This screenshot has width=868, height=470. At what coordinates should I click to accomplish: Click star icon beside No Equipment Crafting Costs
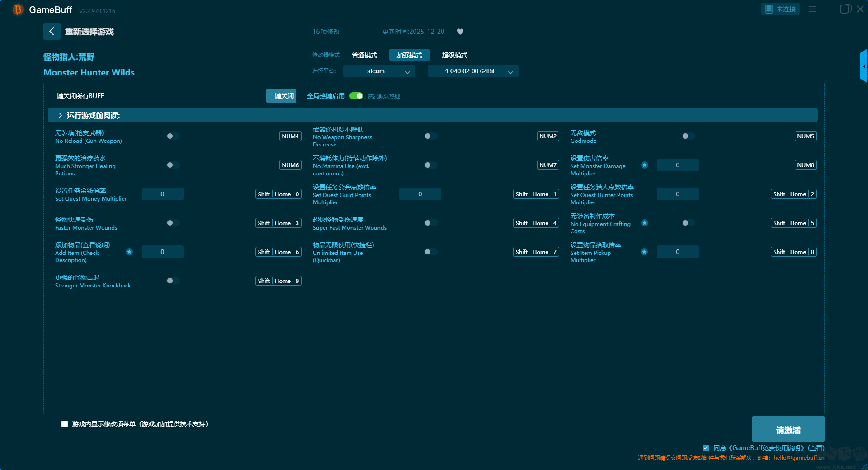click(x=645, y=223)
